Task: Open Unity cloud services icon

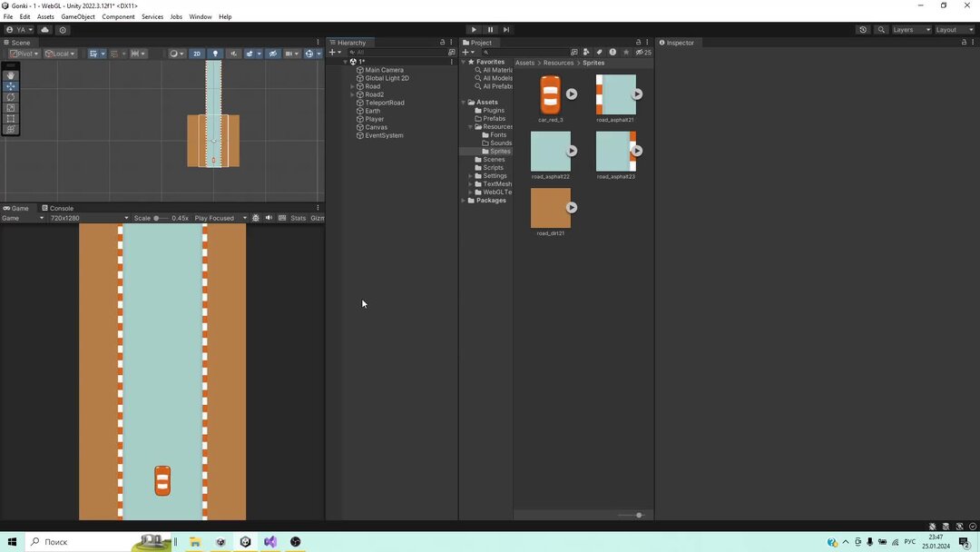Action: (x=45, y=29)
